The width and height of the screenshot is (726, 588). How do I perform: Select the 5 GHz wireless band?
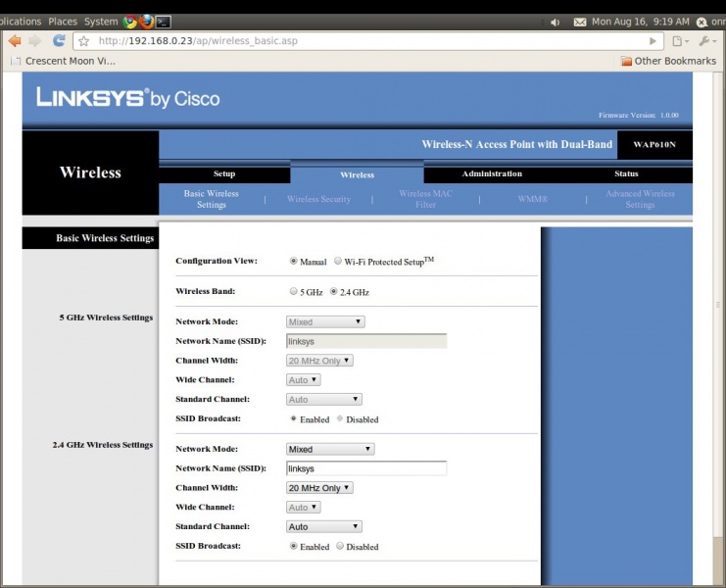point(294,292)
